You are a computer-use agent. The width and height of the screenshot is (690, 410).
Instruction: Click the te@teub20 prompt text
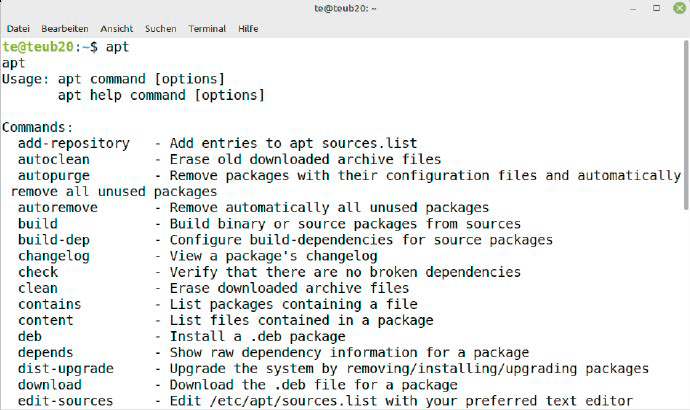pos(40,46)
